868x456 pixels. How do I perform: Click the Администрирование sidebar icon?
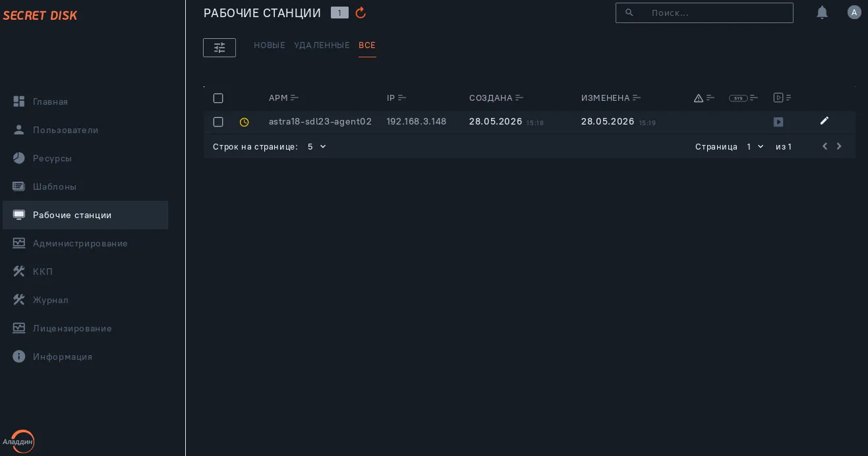click(x=19, y=243)
